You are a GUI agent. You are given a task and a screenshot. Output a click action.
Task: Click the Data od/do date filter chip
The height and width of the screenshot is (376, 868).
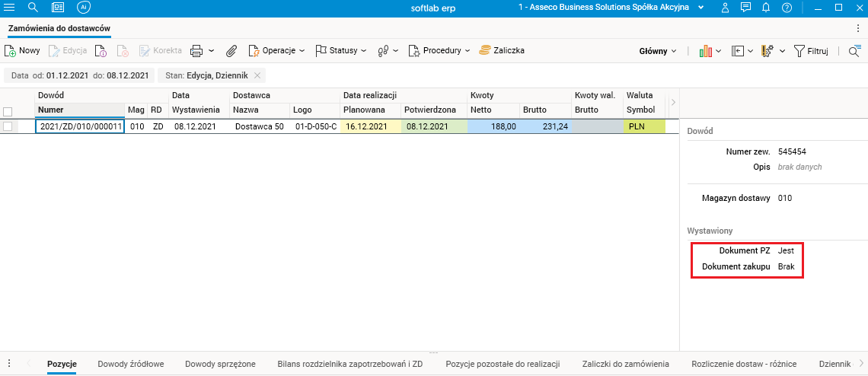point(80,75)
